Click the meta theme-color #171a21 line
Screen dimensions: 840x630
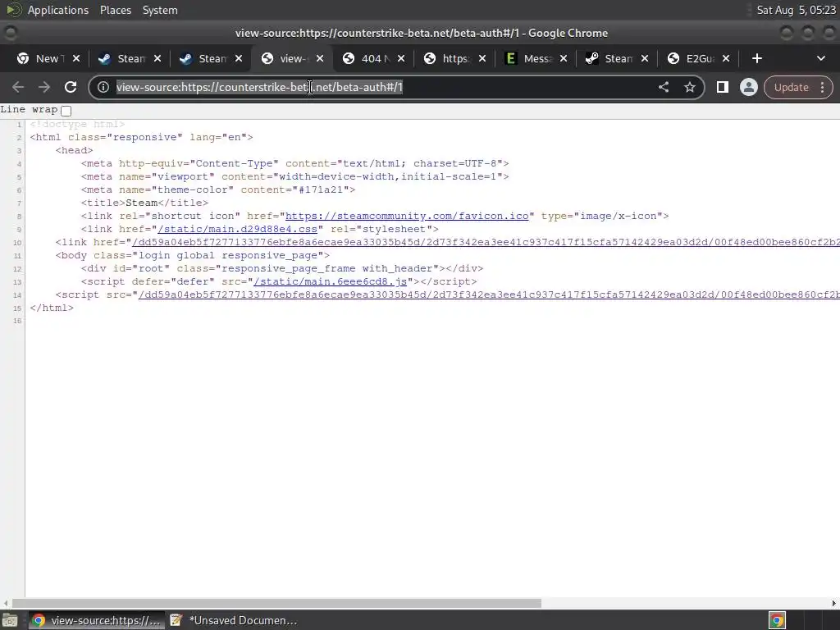point(218,189)
